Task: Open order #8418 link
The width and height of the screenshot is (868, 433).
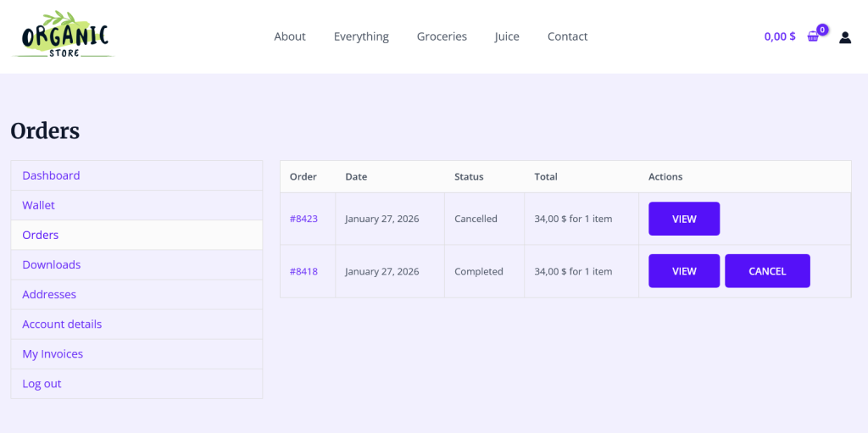Action: [x=303, y=271]
